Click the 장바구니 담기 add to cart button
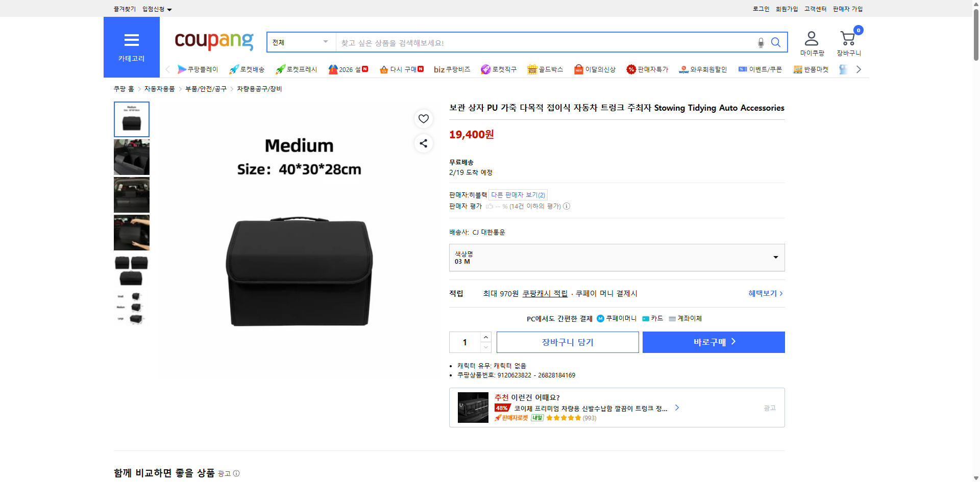This screenshot has width=980, height=482. (x=568, y=342)
